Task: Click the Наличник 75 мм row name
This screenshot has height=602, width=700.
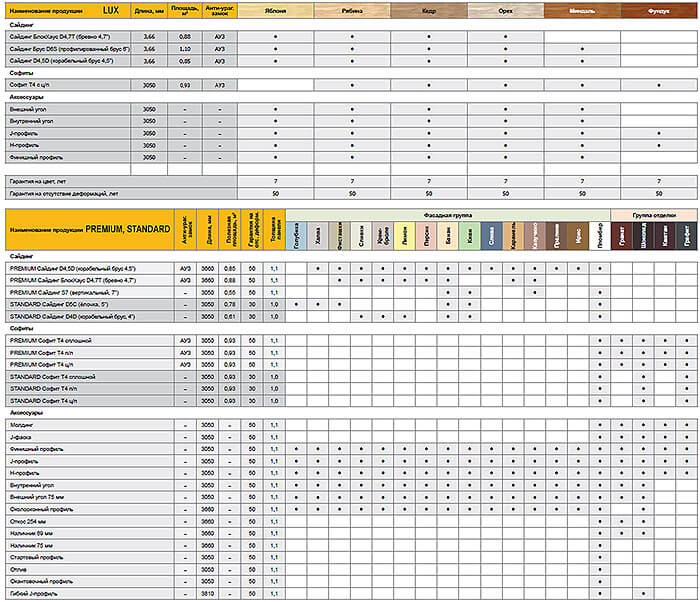Action: pyautogui.click(x=31, y=546)
